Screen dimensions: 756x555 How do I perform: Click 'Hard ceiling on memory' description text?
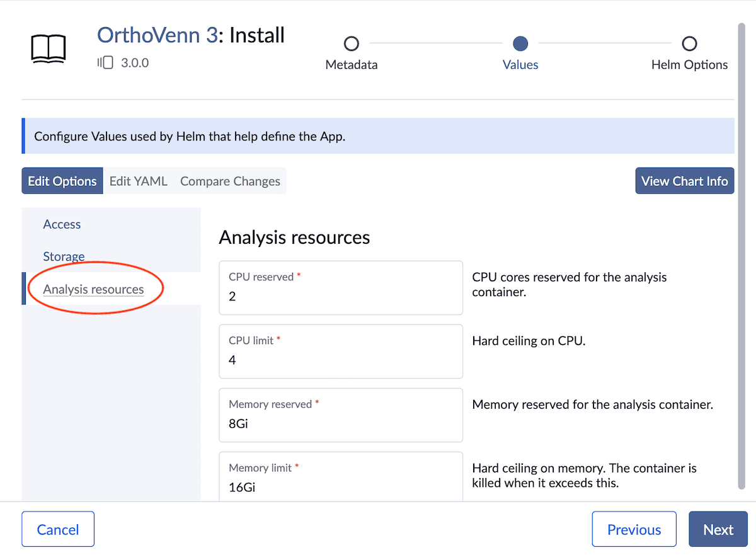tap(584, 476)
